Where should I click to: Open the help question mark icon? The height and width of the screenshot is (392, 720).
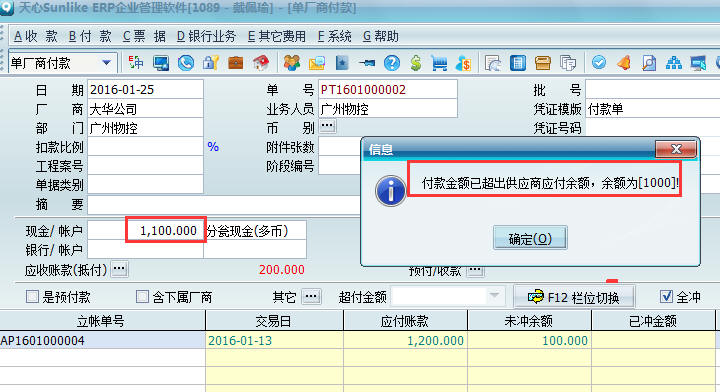click(x=392, y=63)
